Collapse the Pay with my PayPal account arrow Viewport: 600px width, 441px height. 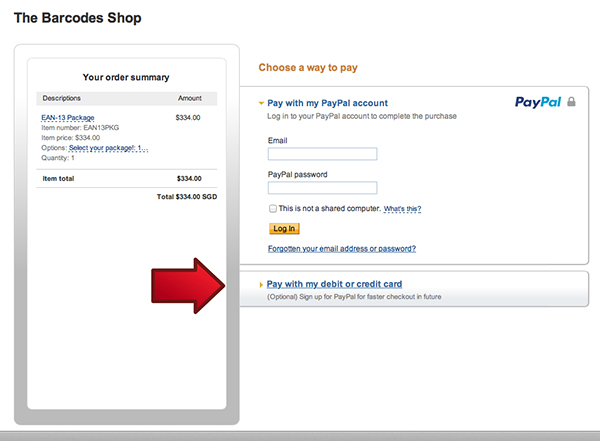pos(261,103)
